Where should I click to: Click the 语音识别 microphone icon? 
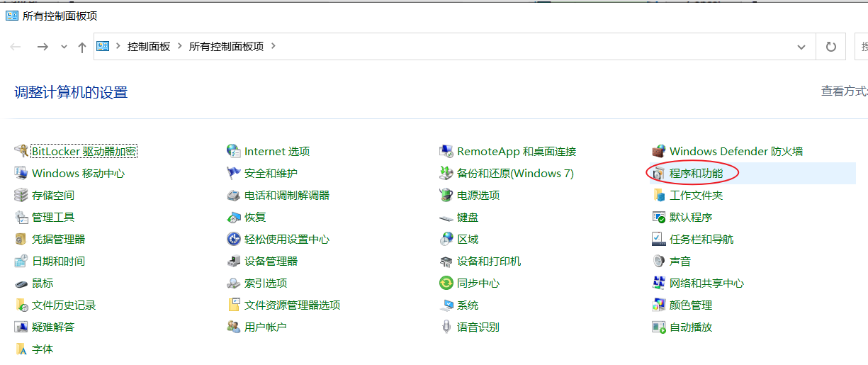446,327
